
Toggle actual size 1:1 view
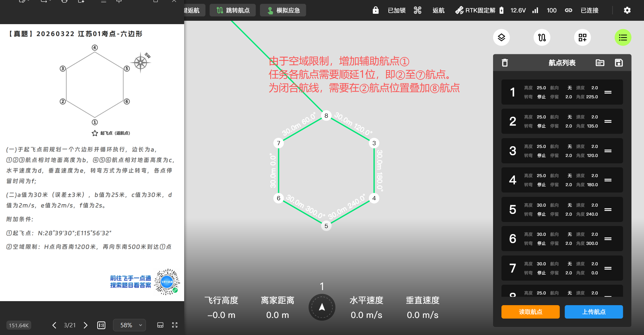[x=101, y=325]
